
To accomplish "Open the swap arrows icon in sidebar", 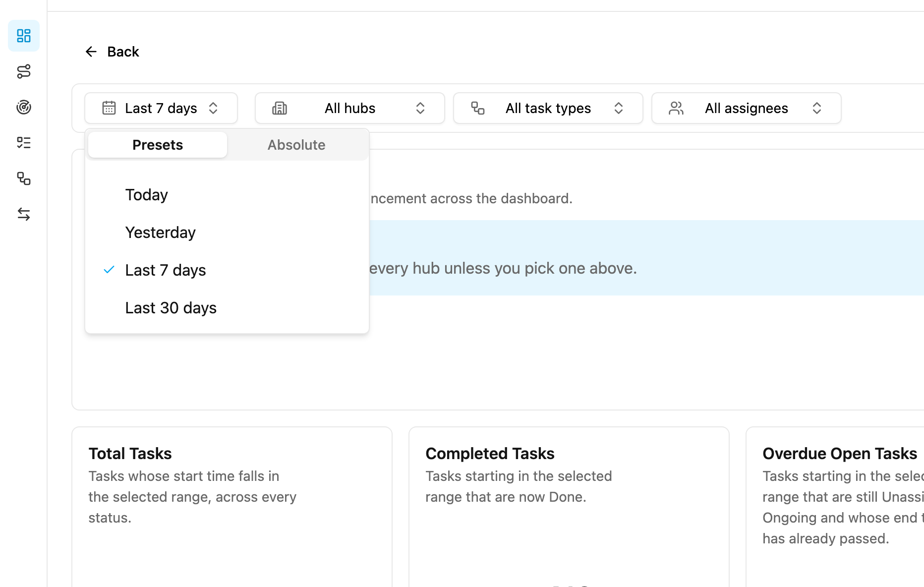I will (24, 214).
